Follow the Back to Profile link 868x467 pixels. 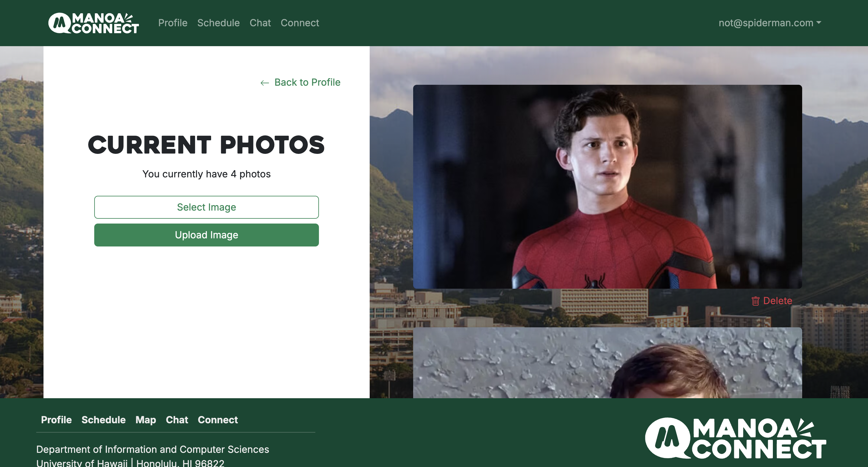(x=307, y=82)
